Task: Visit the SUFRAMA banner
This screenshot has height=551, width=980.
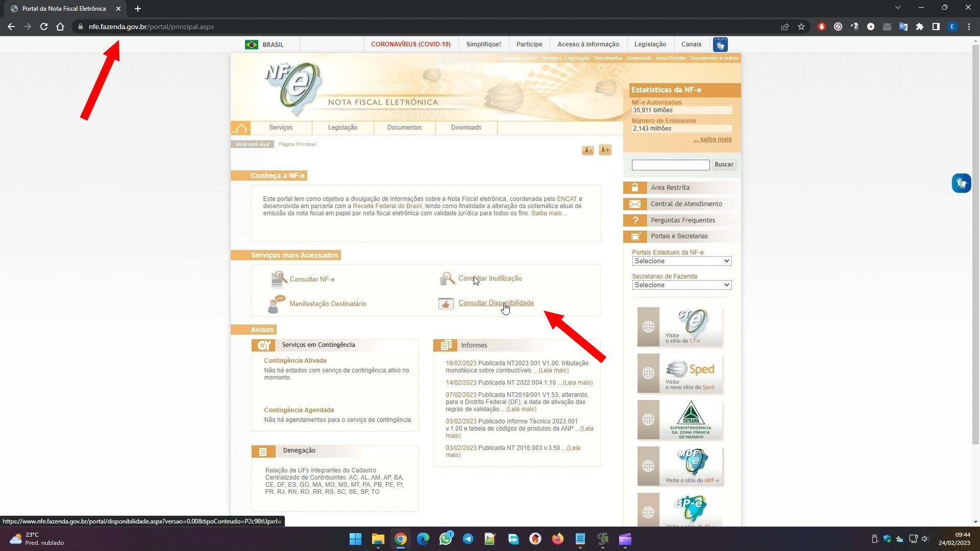Action: coord(680,420)
